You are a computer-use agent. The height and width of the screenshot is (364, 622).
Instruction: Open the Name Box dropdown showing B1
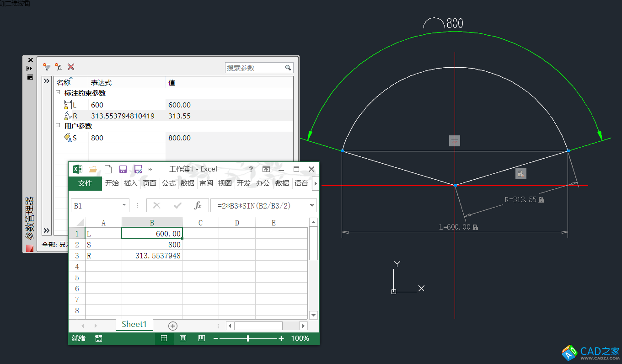pyautogui.click(x=124, y=206)
